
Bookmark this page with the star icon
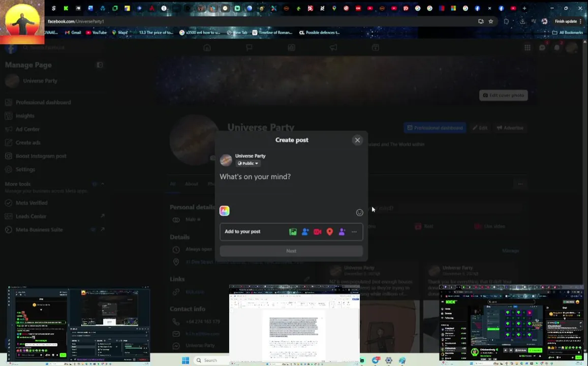tap(491, 21)
